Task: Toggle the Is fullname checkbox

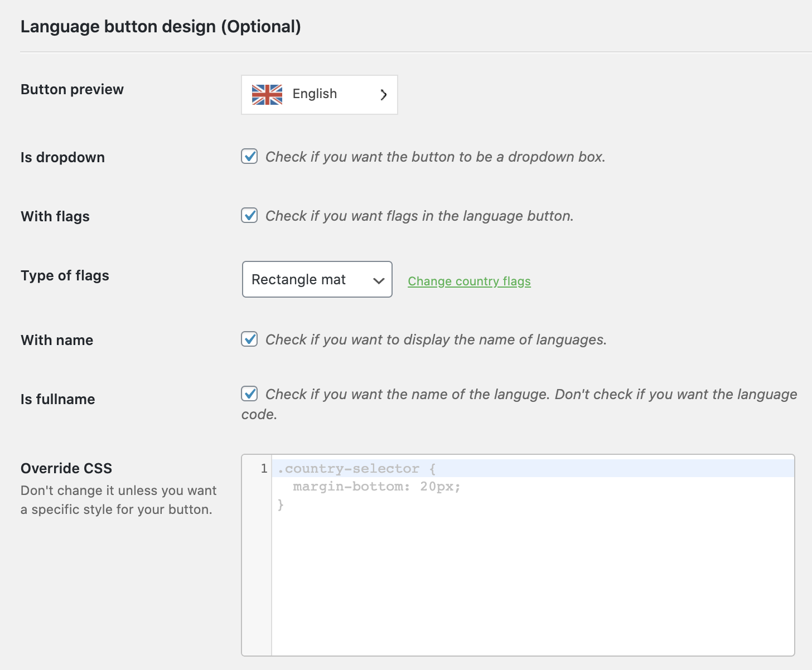Action: pyautogui.click(x=249, y=394)
